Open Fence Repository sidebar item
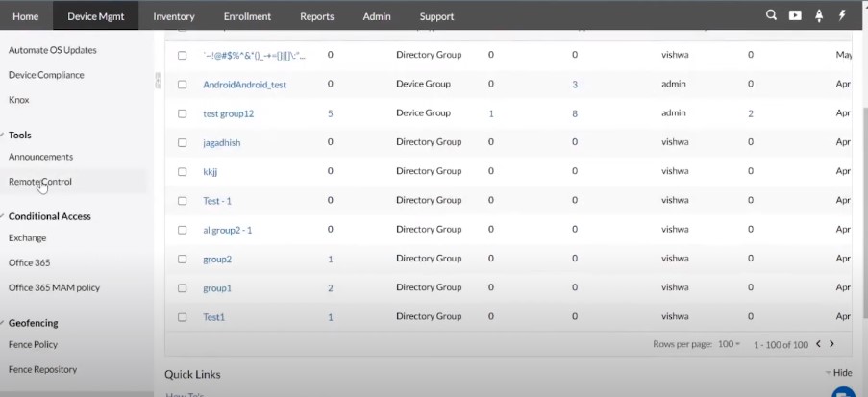This screenshot has height=397, width=868. [42, 369]
